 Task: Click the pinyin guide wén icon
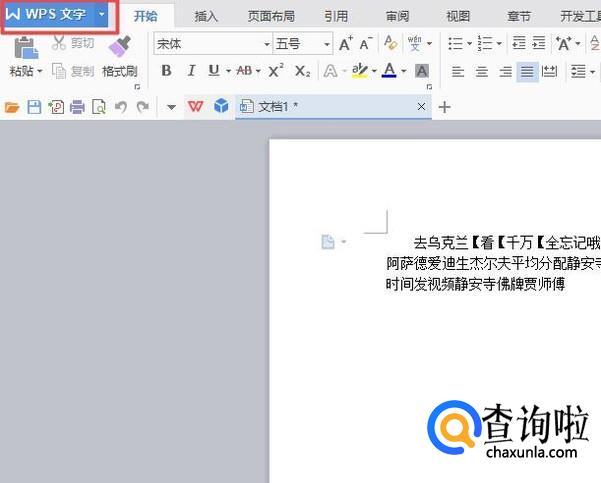(x=415, y=43)
